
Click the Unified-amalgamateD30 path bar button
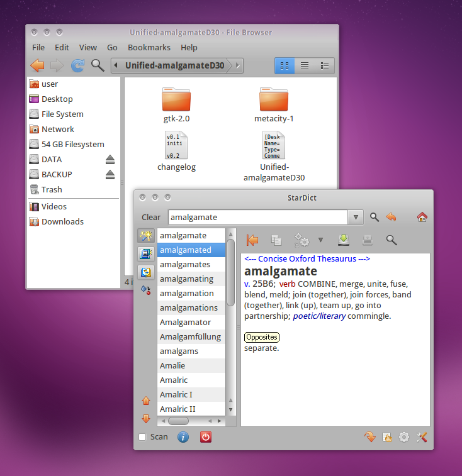(x=175, y=65)
